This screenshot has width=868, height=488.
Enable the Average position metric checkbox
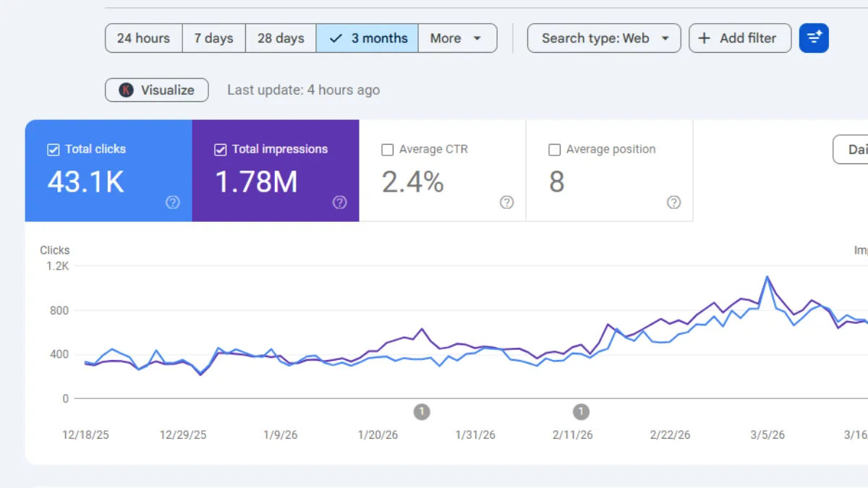554,149
